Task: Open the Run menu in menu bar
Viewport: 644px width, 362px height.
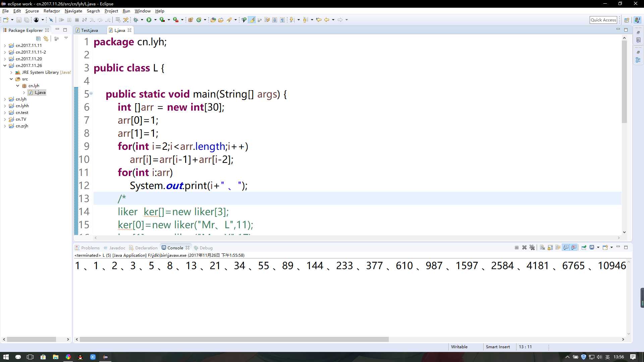Action: [x=126, y=11]
